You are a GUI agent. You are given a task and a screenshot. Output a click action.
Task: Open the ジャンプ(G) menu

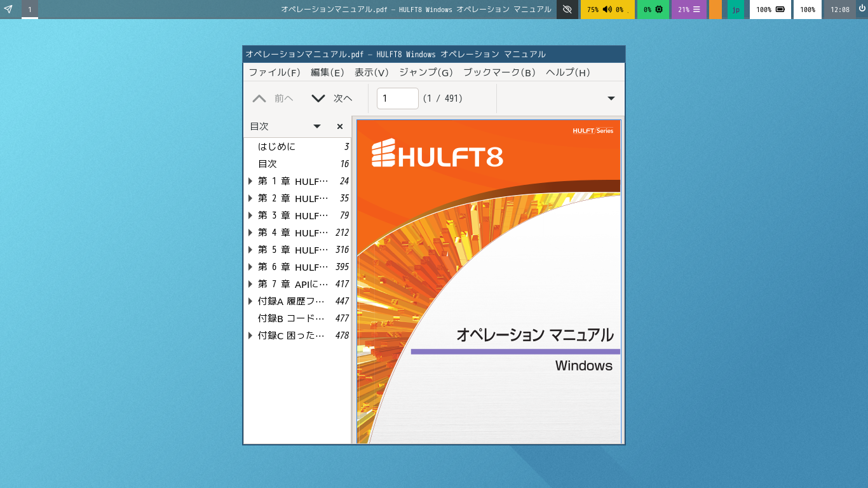click(x=426, y=72)
